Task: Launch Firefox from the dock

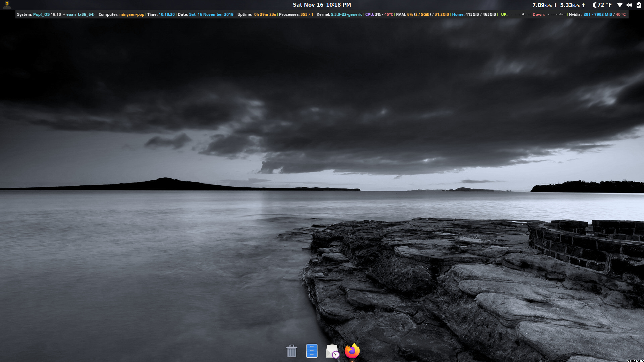Action: [x=352, y=351]
